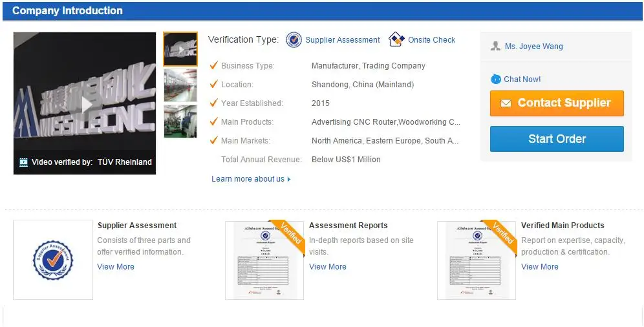Select the MISSILECNC logo video thumbnail
This screenshot has height=327, width=644.
[x=180, y=49]
